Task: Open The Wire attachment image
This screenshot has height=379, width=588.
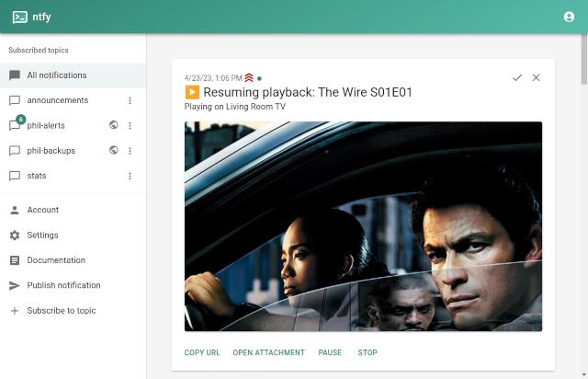Action: [x=363, y=226]
